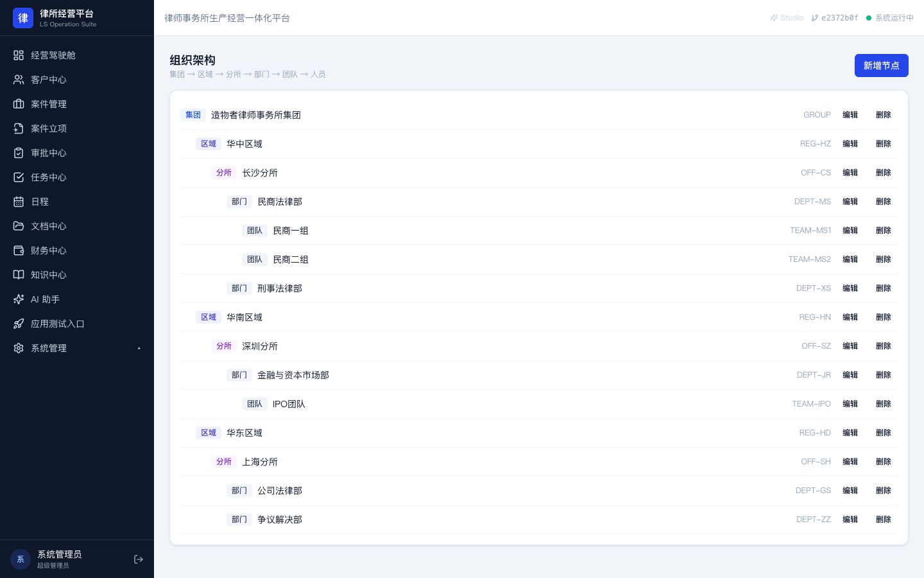Select the 上海分所 tree node name
Screen dimensions: 924x578
pos(260,462)
